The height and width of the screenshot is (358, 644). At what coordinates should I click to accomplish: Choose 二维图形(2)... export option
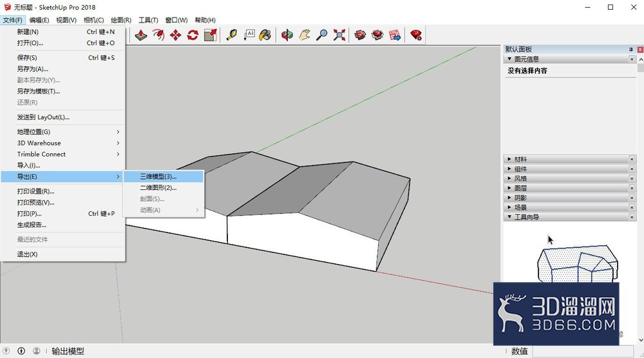point(164,187)
